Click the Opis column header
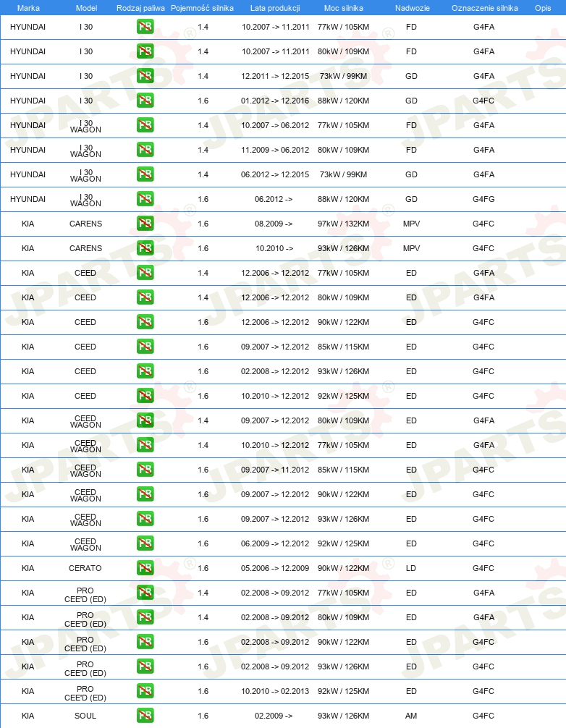The width and height of the screenshot is (566, 728). 543,8
